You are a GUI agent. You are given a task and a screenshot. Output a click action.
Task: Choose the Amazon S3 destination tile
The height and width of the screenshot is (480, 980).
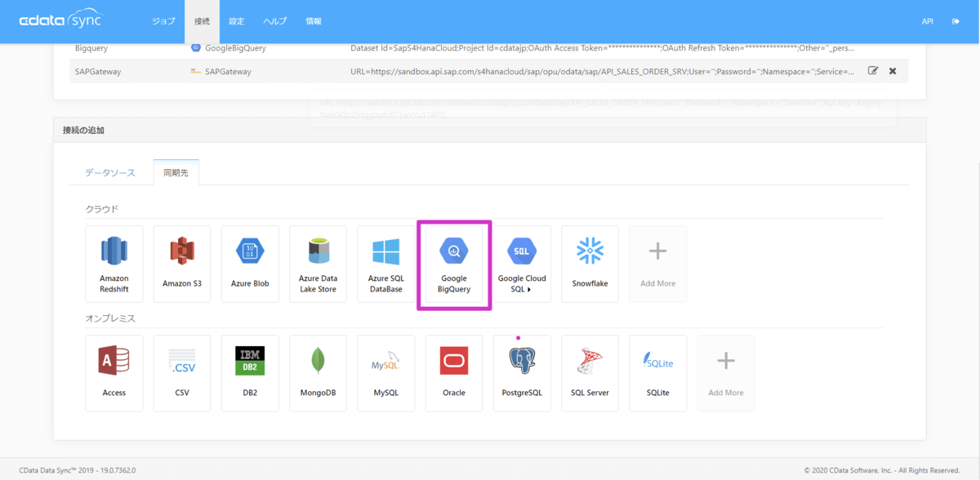click(x=182, y=264)
